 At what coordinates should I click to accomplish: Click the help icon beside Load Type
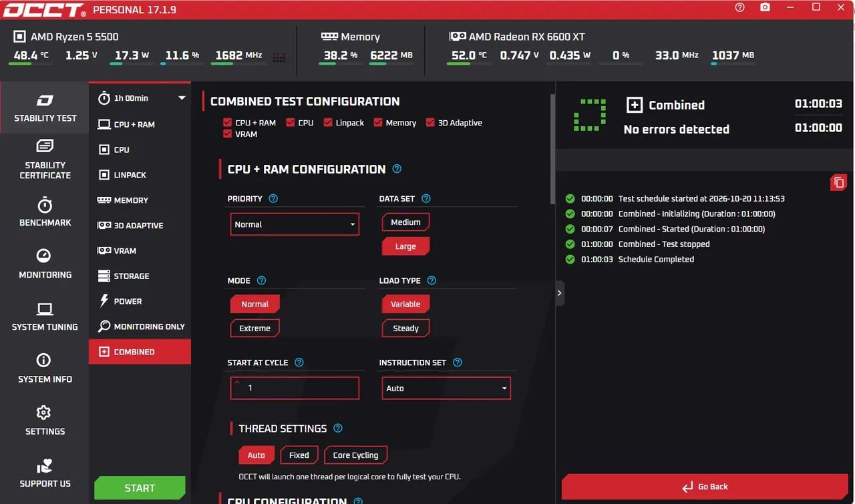click(x=432, y=280)
